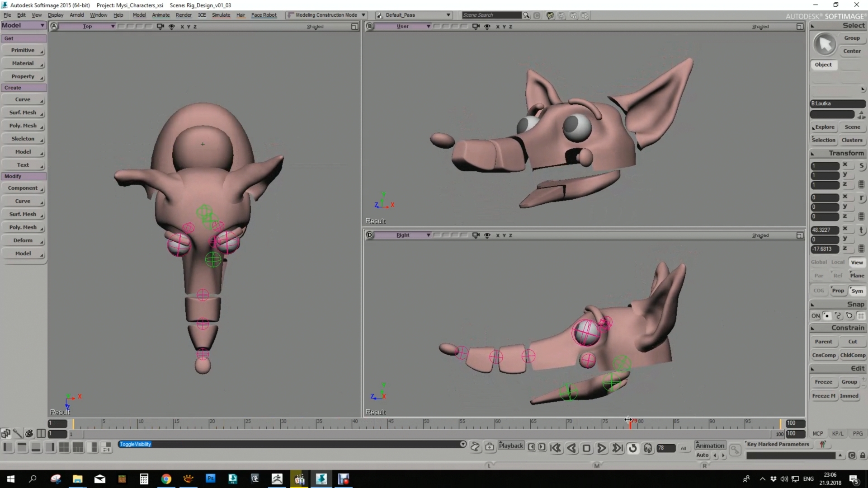Select the four-viewport layout icon
868x488 pixels.
pyautogui.click(x=64, y=447)
